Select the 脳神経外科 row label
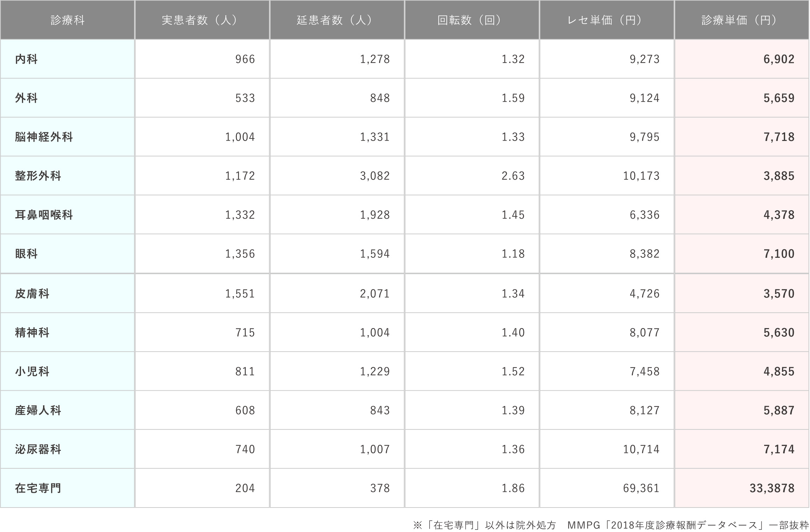This screenshot has width=810, height=532. coord(44,137)
